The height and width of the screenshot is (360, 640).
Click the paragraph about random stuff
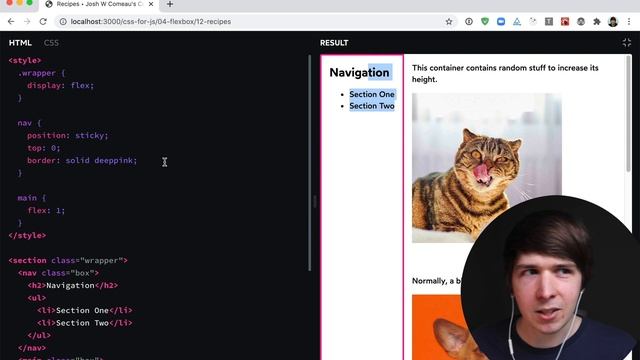[505, 73]
